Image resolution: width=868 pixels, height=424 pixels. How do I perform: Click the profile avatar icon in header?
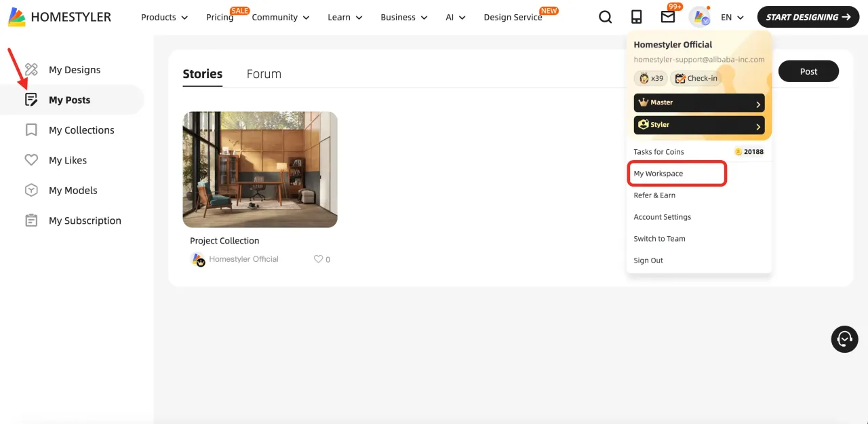pyautogui.click(x=699, y=17)
